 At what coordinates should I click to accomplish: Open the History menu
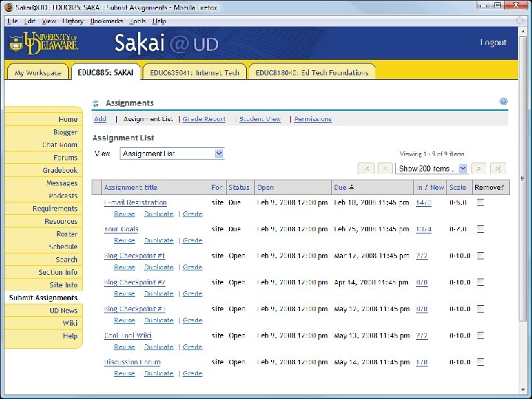[72, 21]
